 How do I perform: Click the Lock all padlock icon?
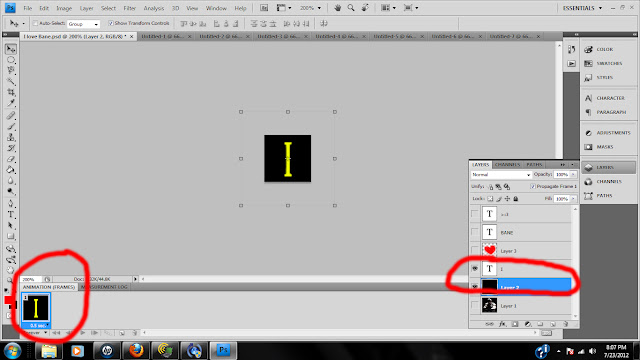click(x=516, y=199)
